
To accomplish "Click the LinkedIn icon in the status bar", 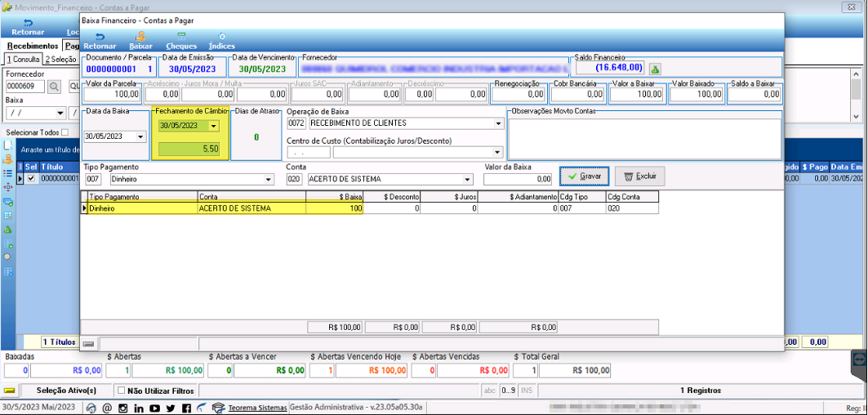I will (139, 408).
